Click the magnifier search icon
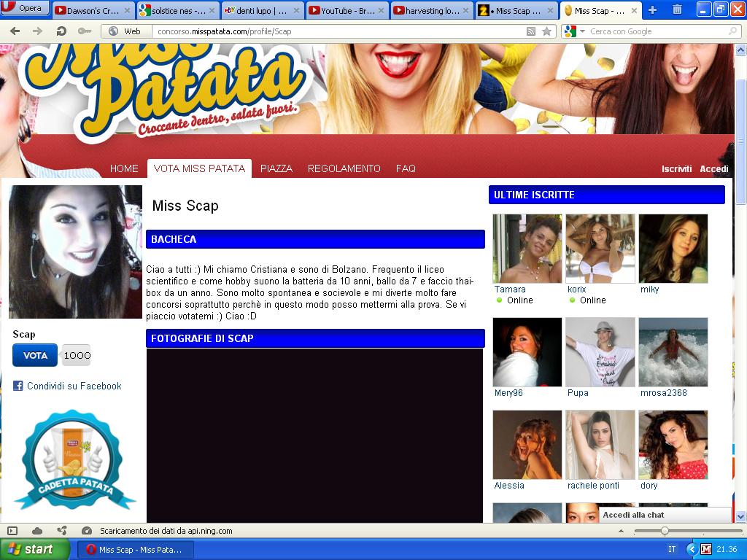The height and width of the screenshot is (560, 747). 732,31
